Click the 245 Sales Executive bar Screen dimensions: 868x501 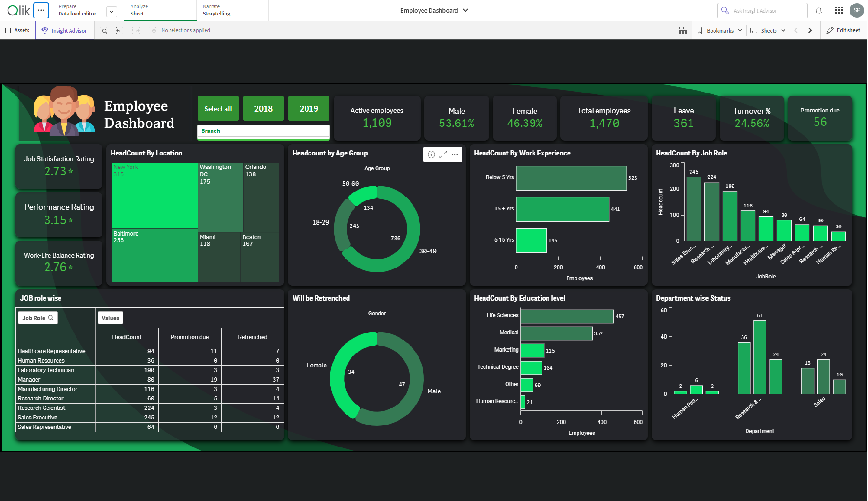[694, 209]
